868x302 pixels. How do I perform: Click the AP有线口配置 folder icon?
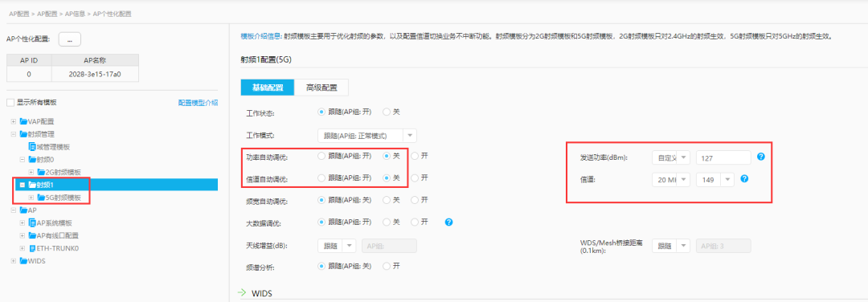click(x=32, y=235)
